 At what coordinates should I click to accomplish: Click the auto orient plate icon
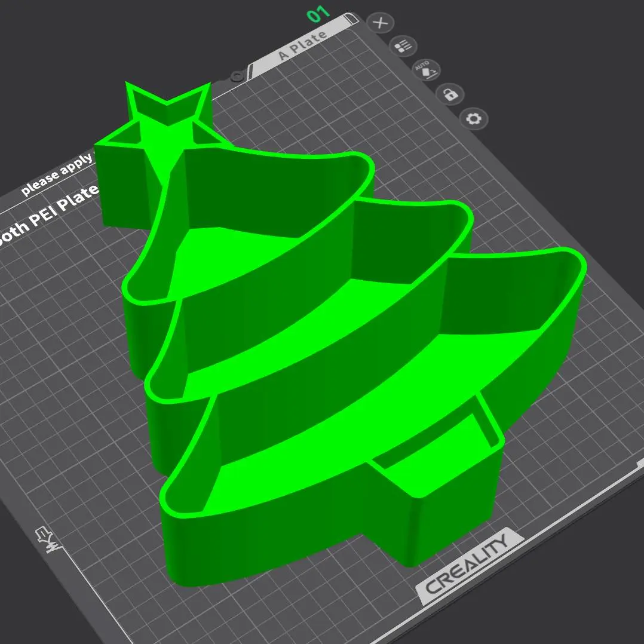point(427,70)
